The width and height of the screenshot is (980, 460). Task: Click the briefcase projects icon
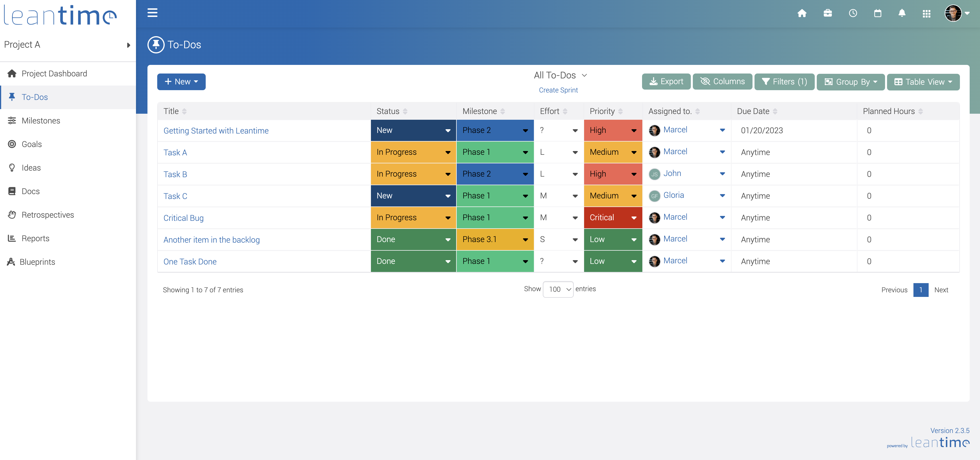coord(827,13)
